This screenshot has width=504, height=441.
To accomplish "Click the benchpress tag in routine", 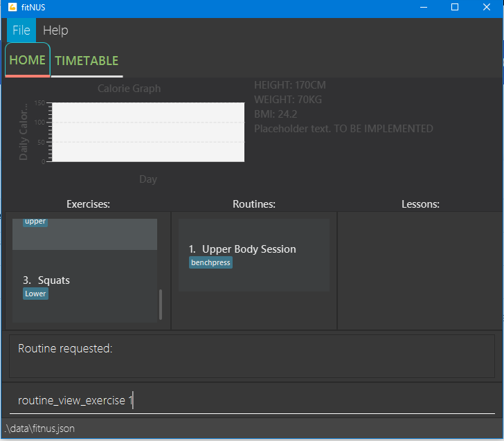I will tap(210, 262).
